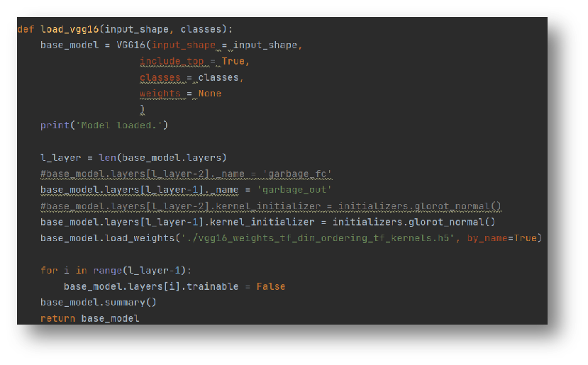Image resolution: width=588 pixels, height=365 pixels.
Task: Click VGG16( constructor call
Action: 133,45
